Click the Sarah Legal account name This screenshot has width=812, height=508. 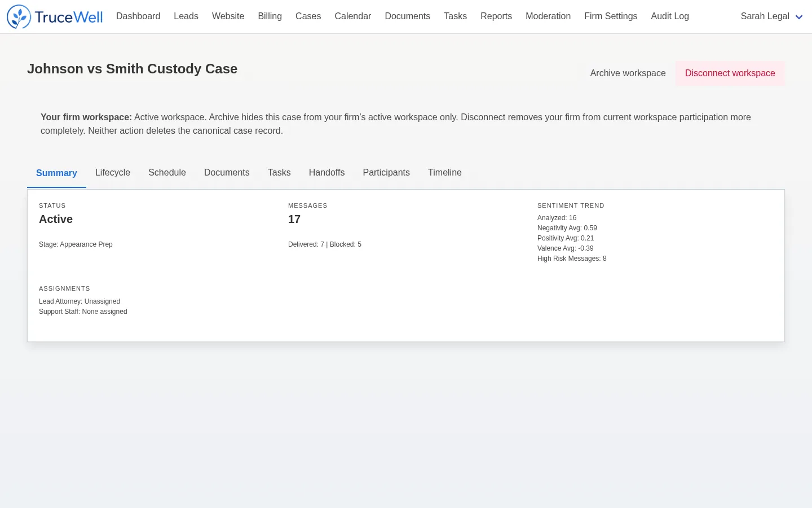coord(765,16)
